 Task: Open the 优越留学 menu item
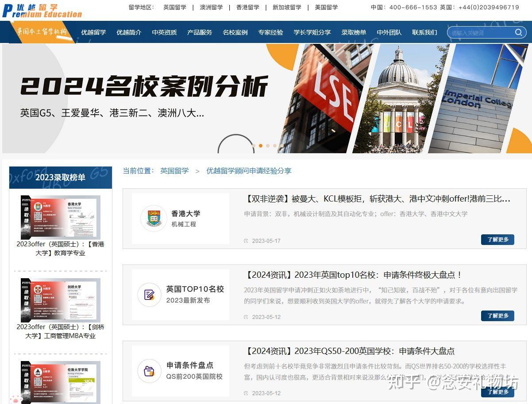93,32
